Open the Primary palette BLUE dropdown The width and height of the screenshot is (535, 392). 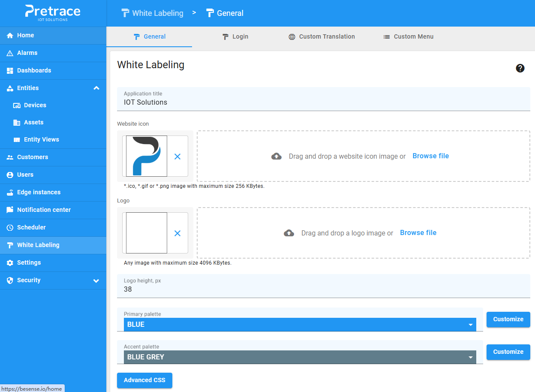tap(300, 324)
